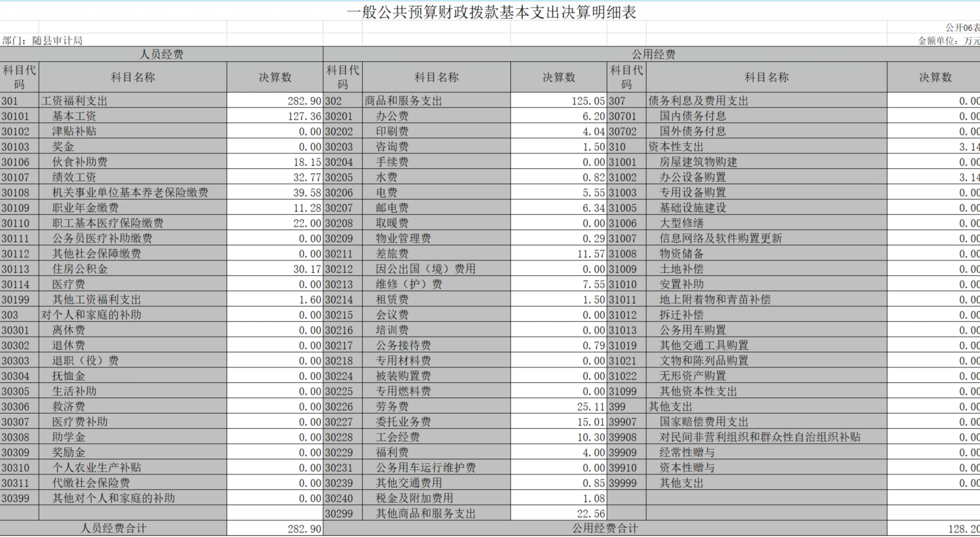Select the value 11.28
Viewport: 980px width, 537px height.
[x=275, y=208]
